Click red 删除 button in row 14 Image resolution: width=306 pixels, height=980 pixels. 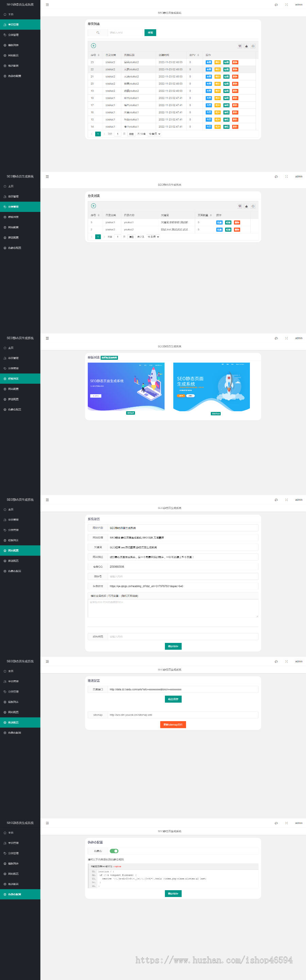click(235, 127)
